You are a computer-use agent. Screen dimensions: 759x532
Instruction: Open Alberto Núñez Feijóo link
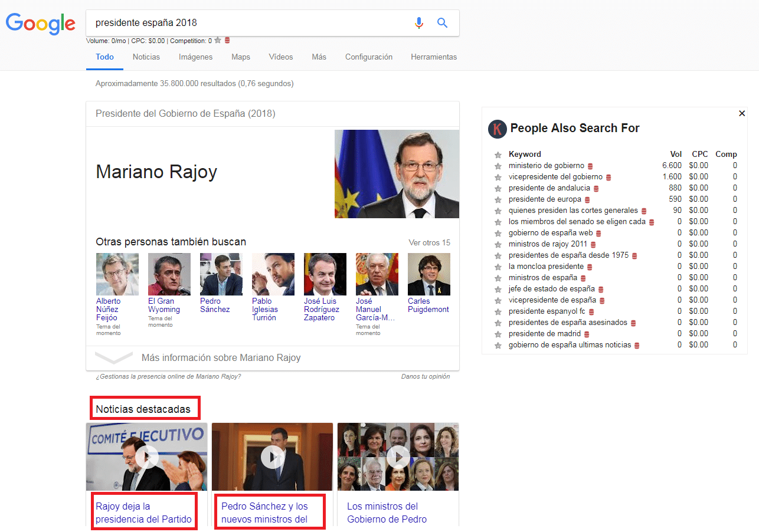[109, 310]
